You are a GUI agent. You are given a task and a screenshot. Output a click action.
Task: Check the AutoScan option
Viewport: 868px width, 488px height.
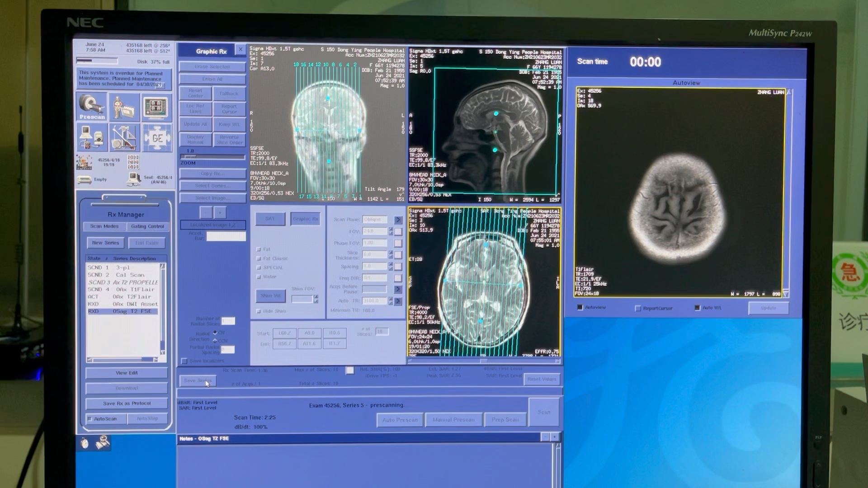tap(90, 419)
